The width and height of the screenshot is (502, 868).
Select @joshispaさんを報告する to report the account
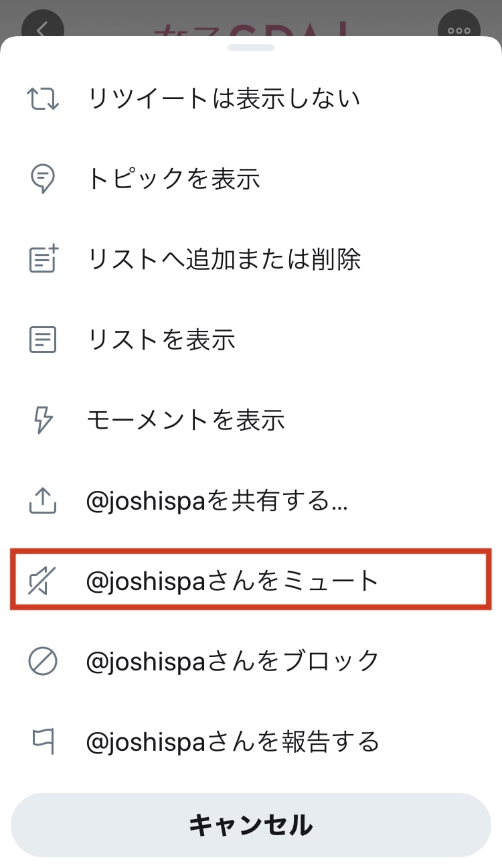[233, 741]
